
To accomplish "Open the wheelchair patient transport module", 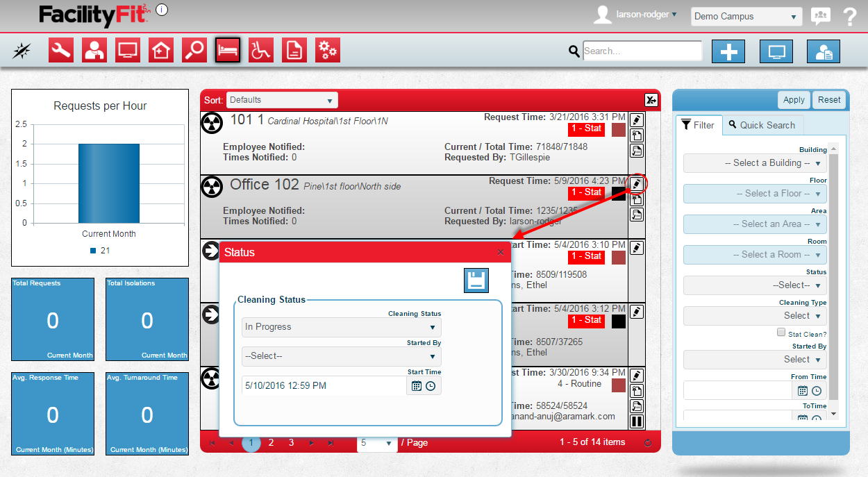I will coord(261,50).
